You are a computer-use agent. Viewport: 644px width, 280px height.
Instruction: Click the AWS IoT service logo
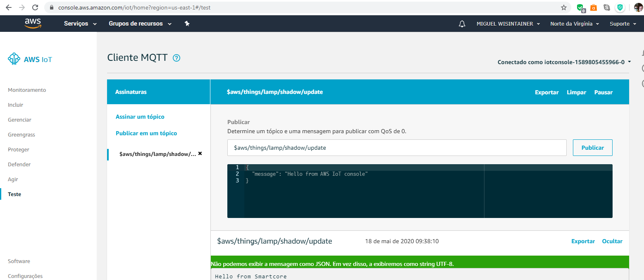[30, 59]
